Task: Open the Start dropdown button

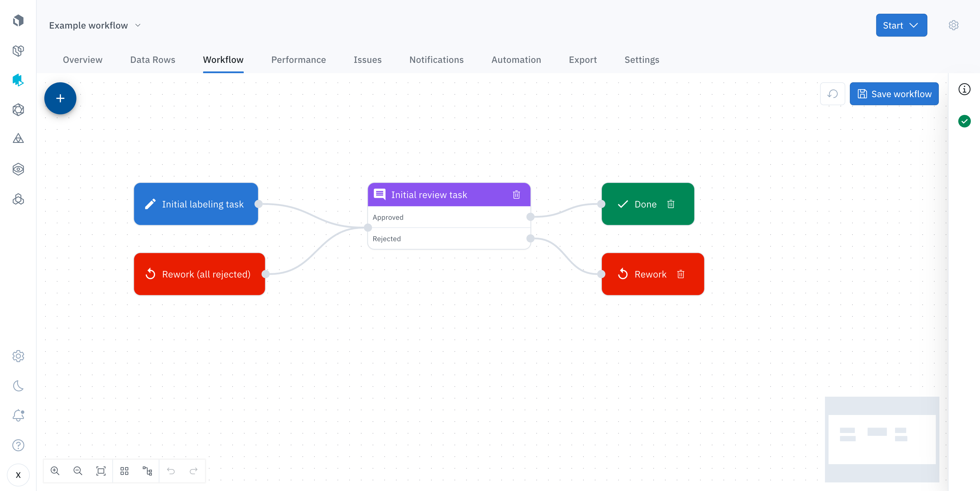Action: tap(901, 25)
